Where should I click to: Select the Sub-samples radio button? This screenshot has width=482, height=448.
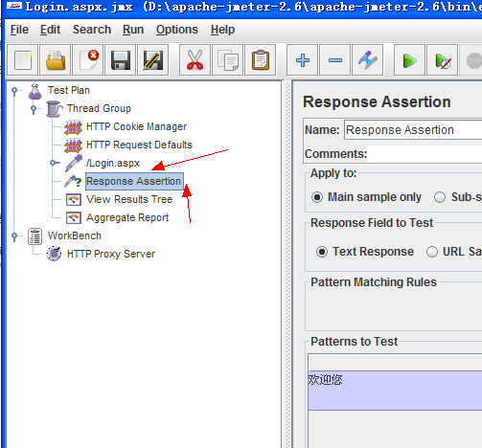coord(440,197)
